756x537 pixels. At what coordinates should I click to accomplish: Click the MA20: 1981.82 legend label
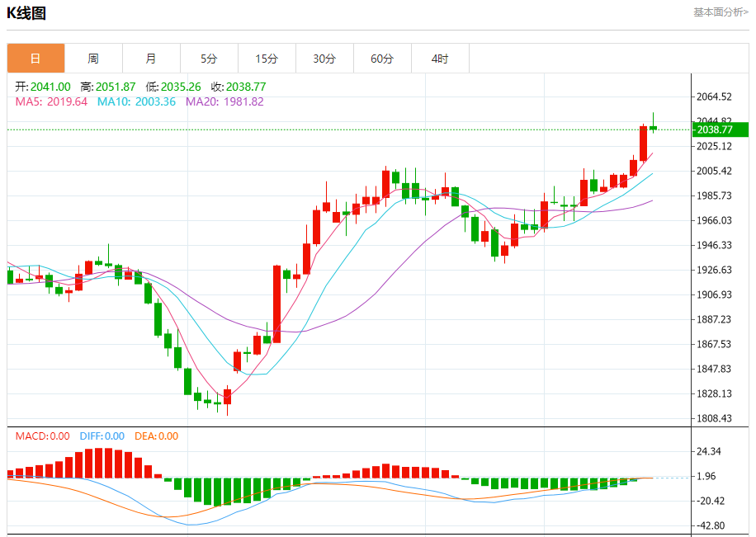click(x=224, y=101)
